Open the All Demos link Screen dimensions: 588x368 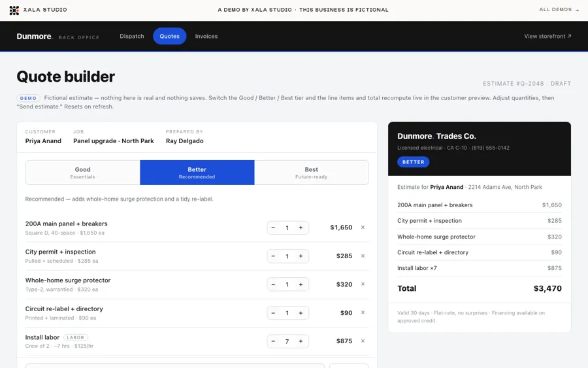click(x=559, y=10)
